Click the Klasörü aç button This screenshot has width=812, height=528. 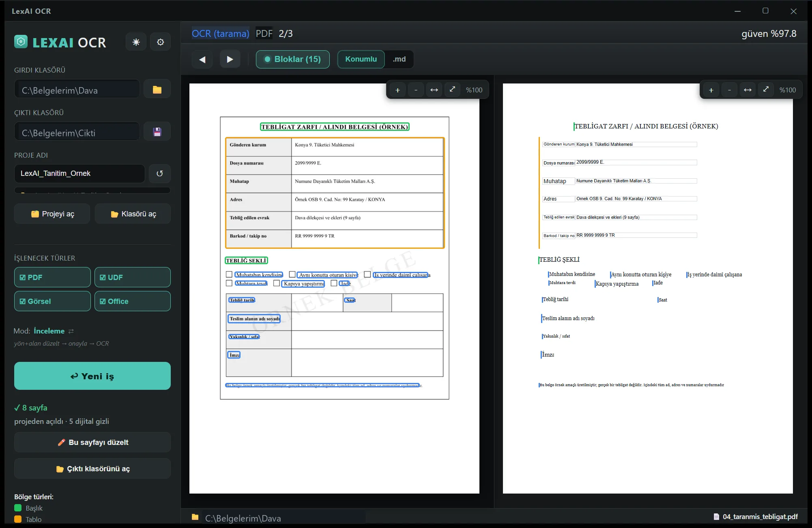133,214
